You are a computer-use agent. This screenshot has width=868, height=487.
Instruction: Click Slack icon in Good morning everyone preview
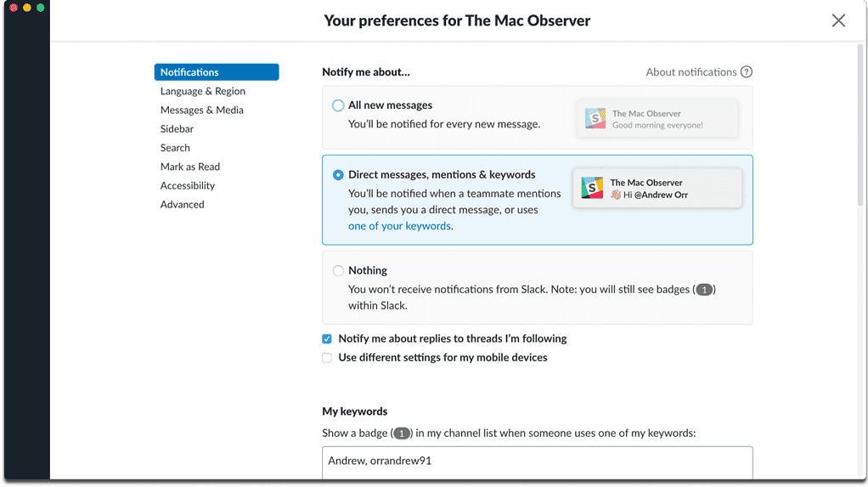click(595, 119)
